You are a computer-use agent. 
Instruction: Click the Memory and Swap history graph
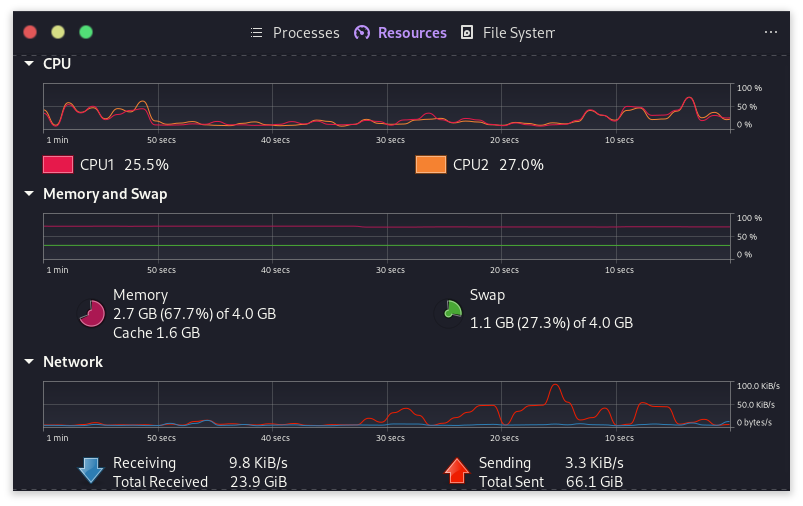[387, 237]
